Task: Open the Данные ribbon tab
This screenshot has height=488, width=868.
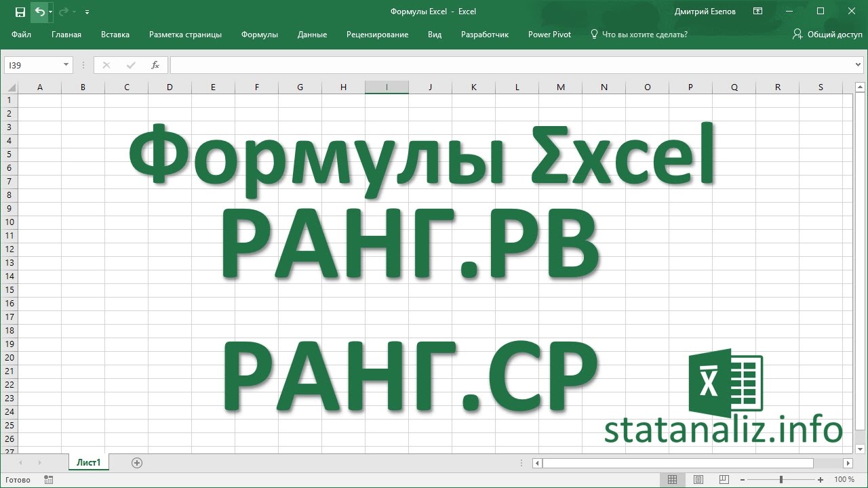Action: [312, 34]
